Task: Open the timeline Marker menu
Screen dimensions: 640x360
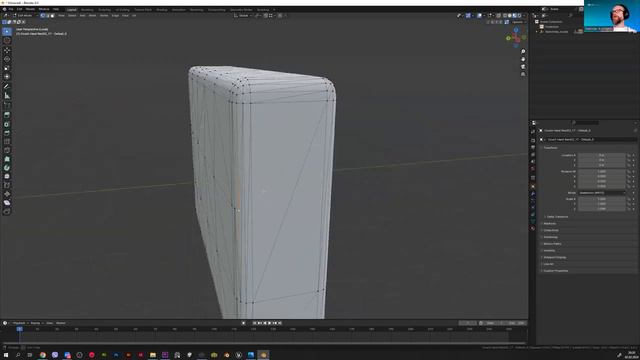Action: pos(61,323)
